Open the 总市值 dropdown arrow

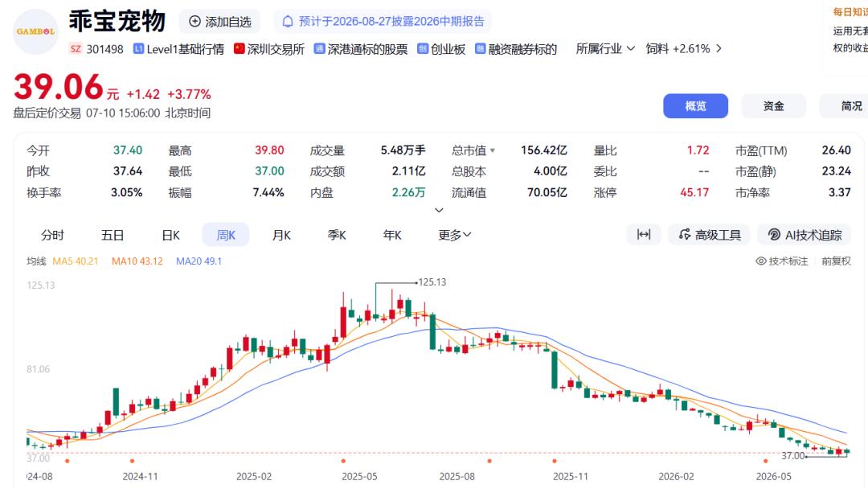[x=493, y=150]
